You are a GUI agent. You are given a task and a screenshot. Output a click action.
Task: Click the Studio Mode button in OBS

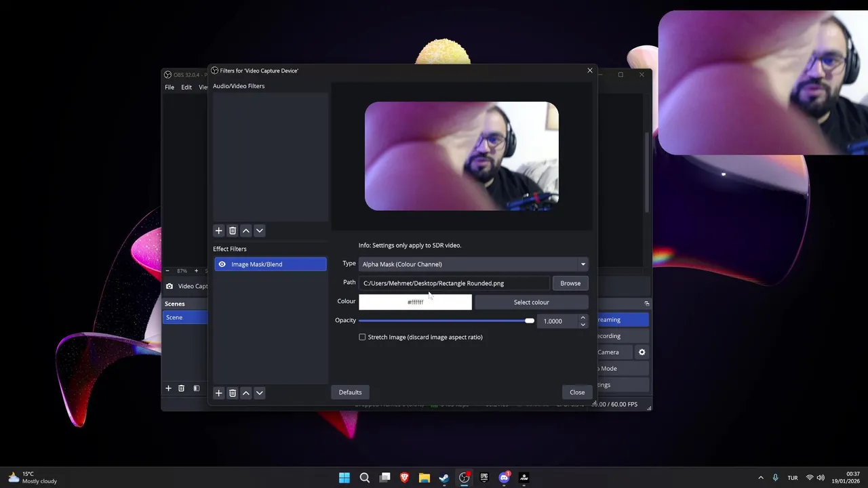(x=623, y=369)
